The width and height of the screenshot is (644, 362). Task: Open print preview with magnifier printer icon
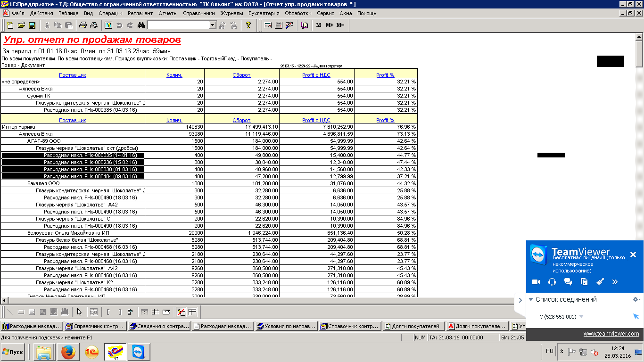[93, 25]
